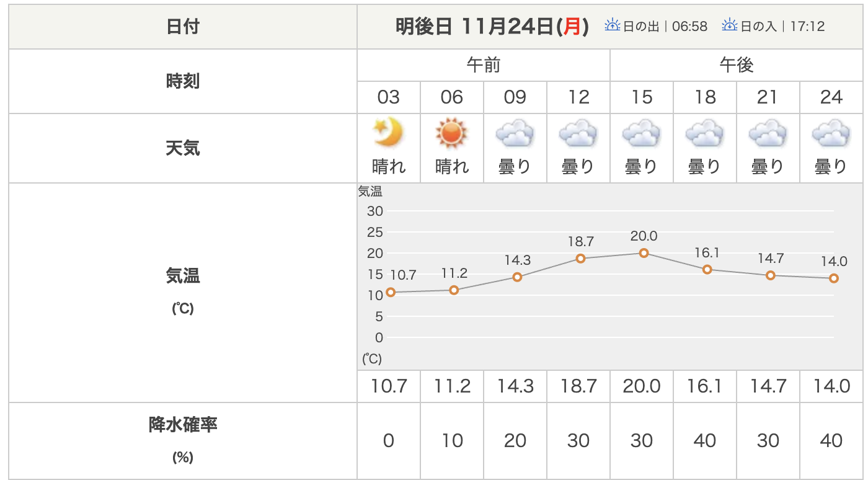Click the 16.1 temperature value cell in the table
868x480 pixels.
(705, 386)
